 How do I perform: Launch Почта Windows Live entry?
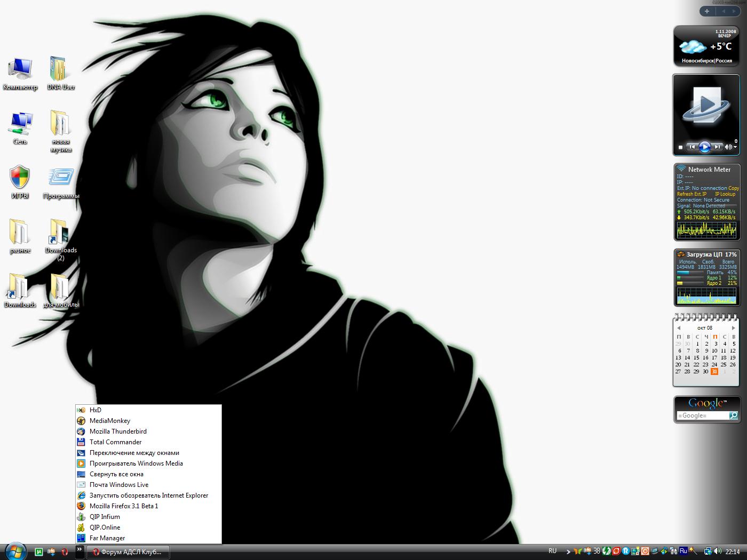pos(148,485)
